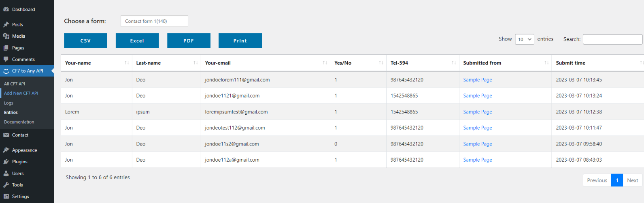Image resolution: width=644 pixels, height=203 pixels.
Task: Click the Users icon in sidebar
Action: click(x=6, y=173)
